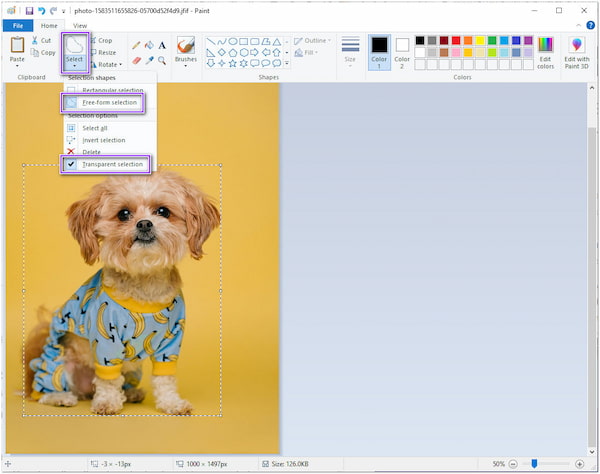The width and height of the screenshot is (600, 474).
Task: Open the line Size dropdown
Action: click(x=350, y=52)
